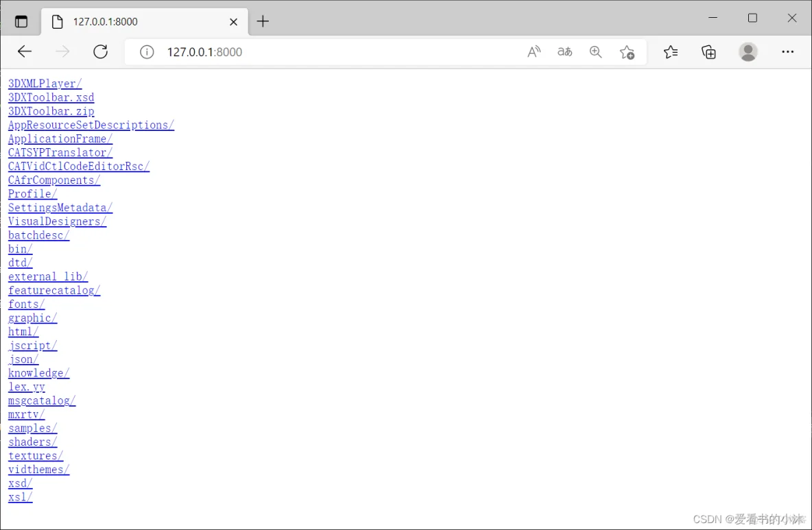
Task: Start Read aloud from address bar
Action: pyautogui.click(x=534, y=52)
